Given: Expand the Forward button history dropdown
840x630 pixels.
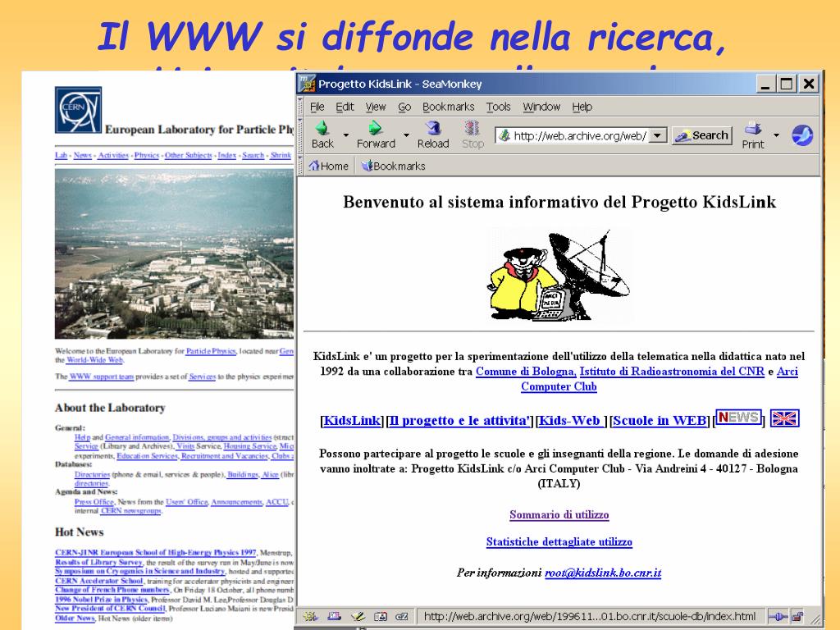Looking at the screenshot, I should pos(406,135).
